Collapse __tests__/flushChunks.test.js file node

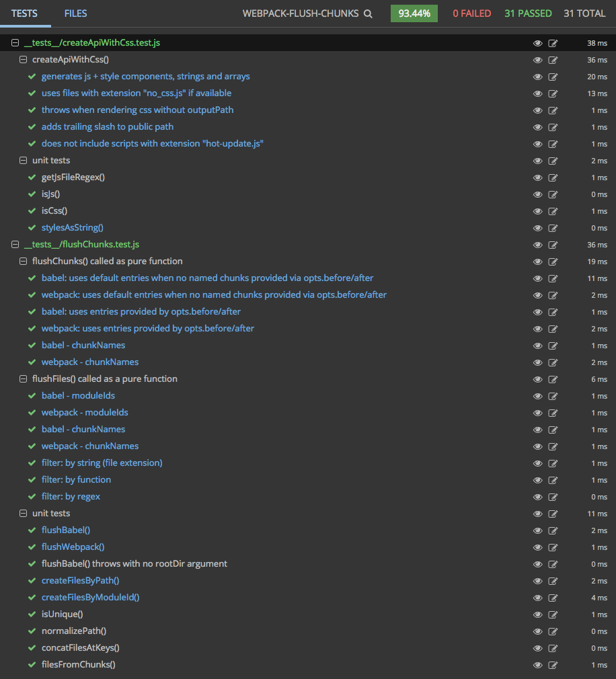tap(15, 244)
